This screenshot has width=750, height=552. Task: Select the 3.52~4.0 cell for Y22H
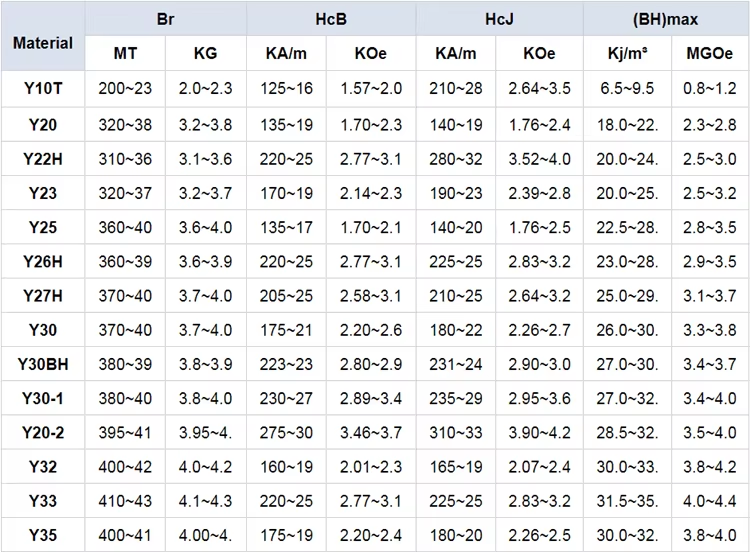click(x=539, y=159)
